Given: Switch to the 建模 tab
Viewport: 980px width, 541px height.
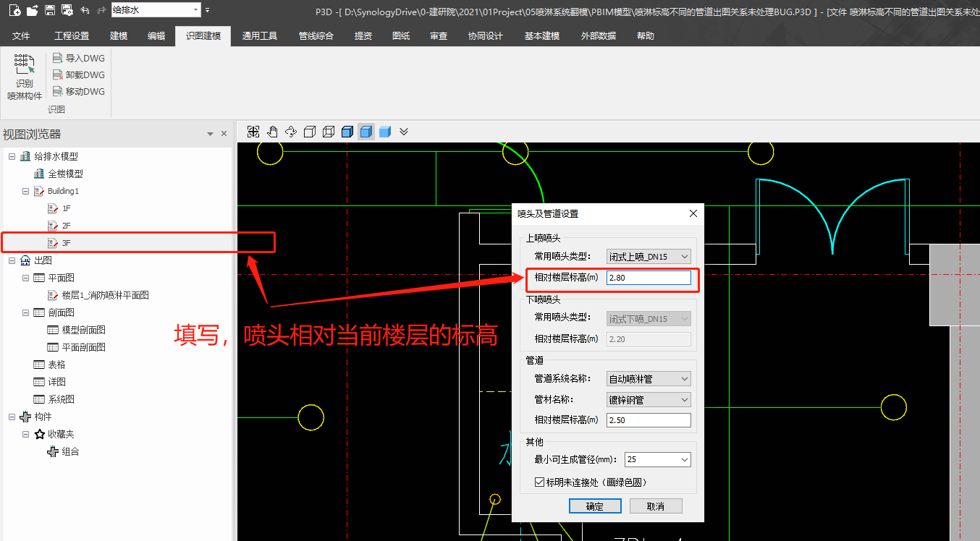Looking at the screenshot, I should pyautogui.click(x=119, y=36).
